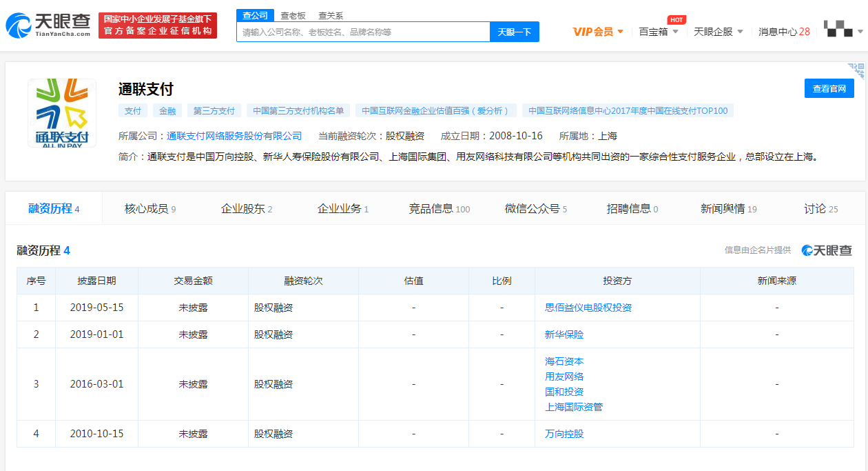
Task: Open the TianYanCha logo homepage
Action: (48, 26)
